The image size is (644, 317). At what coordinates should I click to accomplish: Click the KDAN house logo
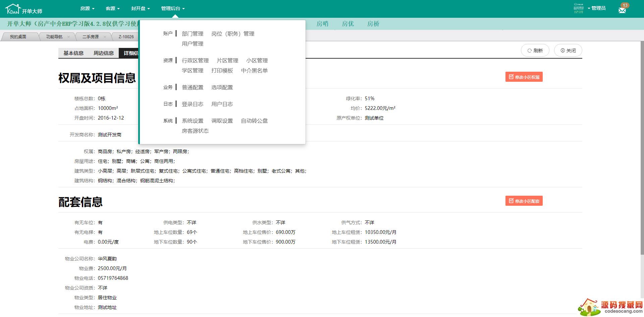13,9
